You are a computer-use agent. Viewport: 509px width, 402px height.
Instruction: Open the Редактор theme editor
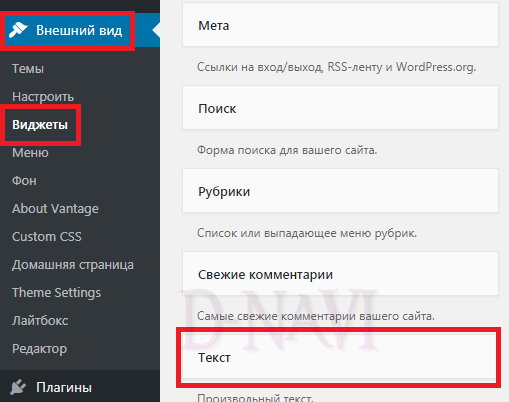[x=39, y=349]
